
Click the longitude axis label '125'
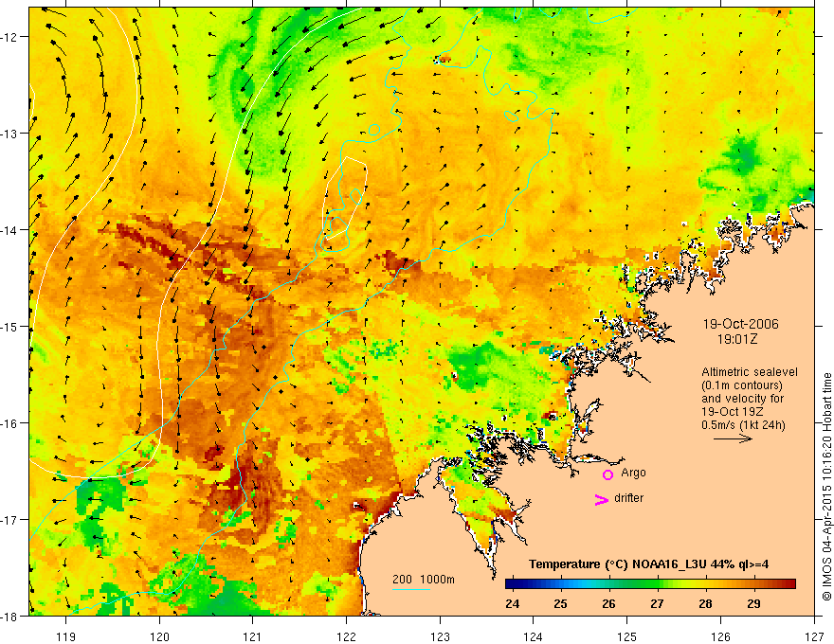click(x=627, y=636)
